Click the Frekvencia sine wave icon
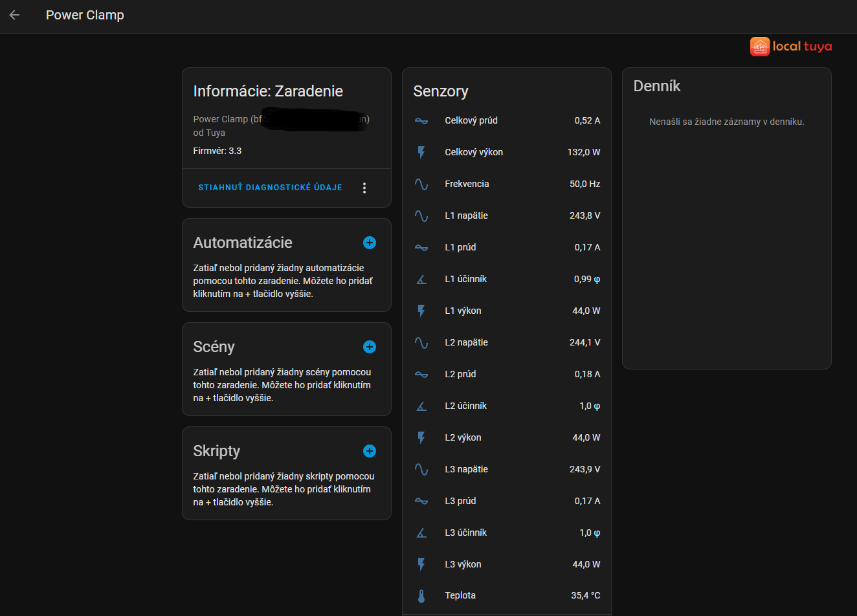The image size is (857, 616). (x=421, y=184)
